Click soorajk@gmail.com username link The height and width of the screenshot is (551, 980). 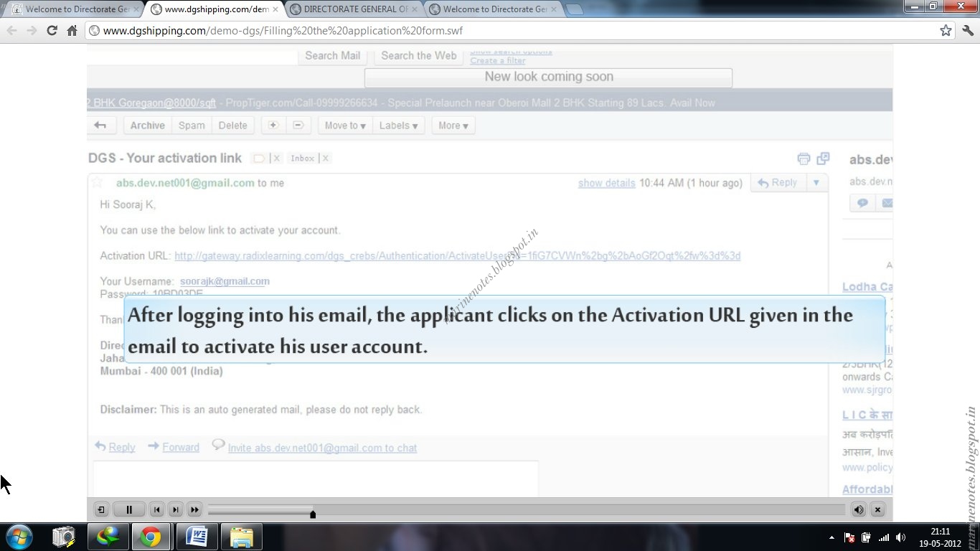225,281
